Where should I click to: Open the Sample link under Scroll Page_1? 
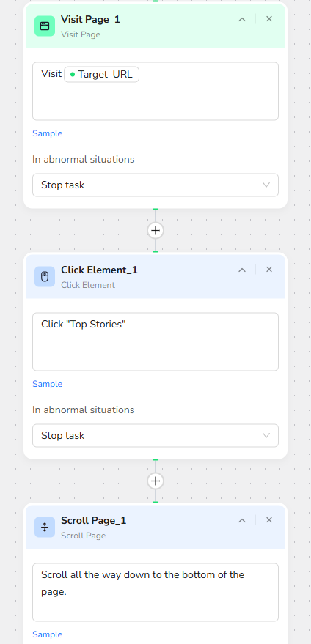47,634
